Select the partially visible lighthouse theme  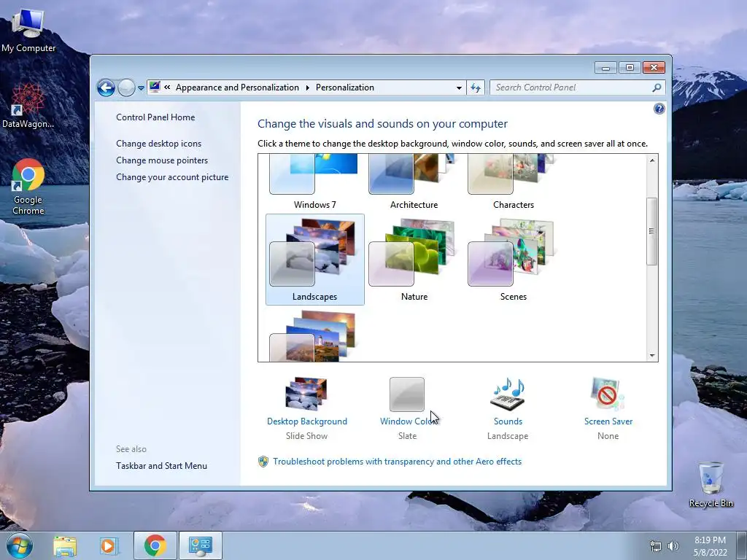[x=314, y=335]
